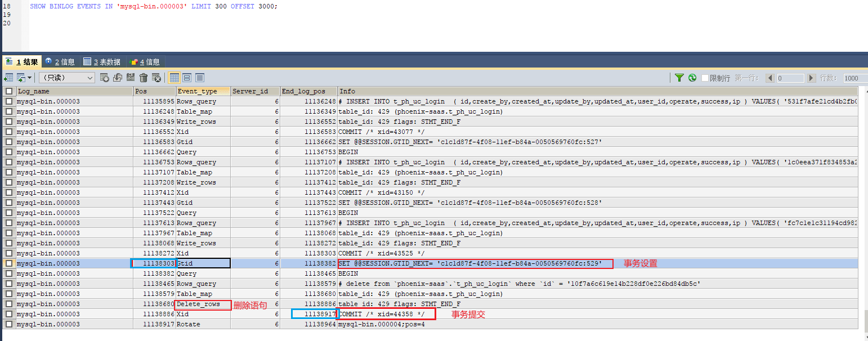Screen dimensions: 868x341
Task: Sort by the Server_id column header
Action: 255,91
